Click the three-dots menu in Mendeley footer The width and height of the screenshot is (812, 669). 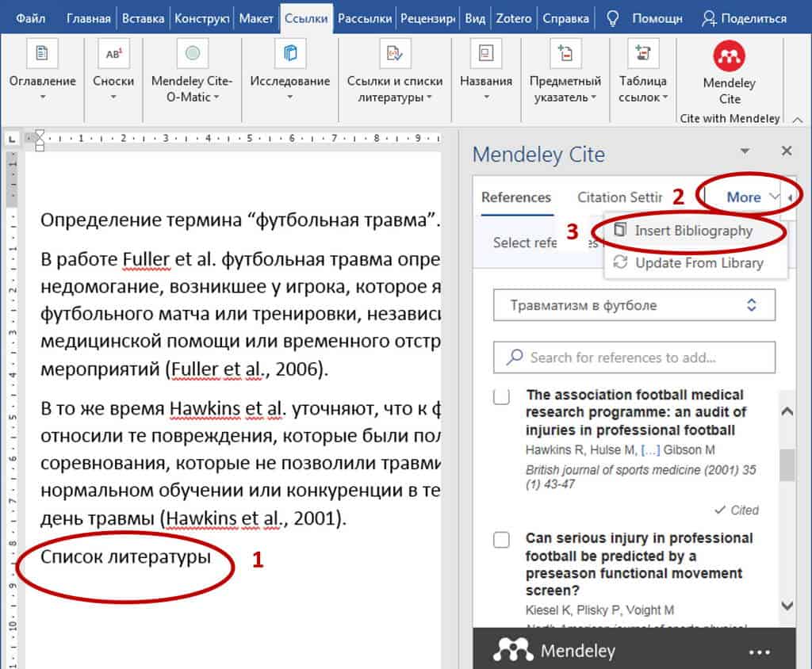(x=759, y=652)
